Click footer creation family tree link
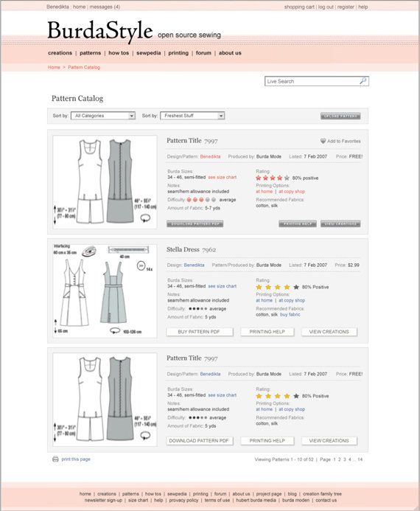Image resolution: width=420 pixels, height=511 pixels. [x=322, y=494]
